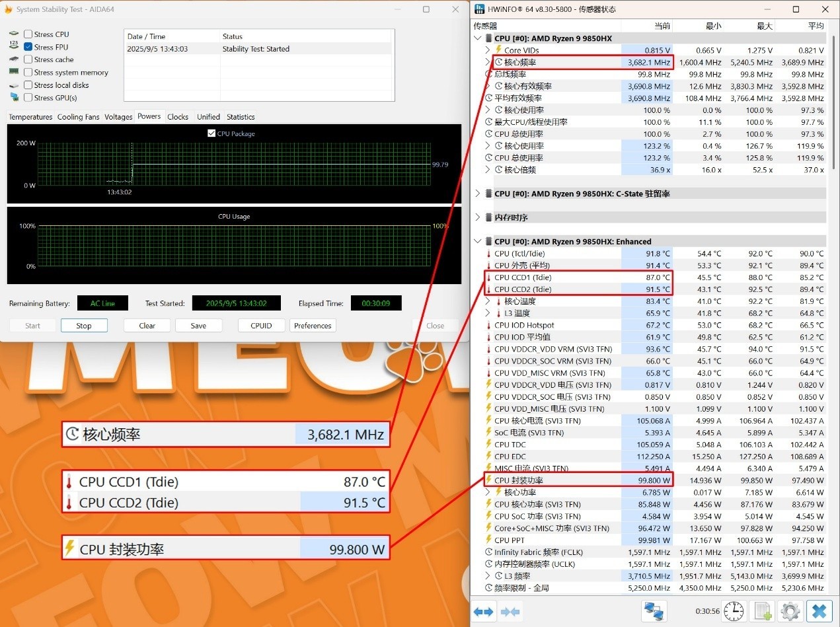This screenshot has width=840, height=627.
Task: Click the blue X close sensors icon
Action: click(820, 611)
